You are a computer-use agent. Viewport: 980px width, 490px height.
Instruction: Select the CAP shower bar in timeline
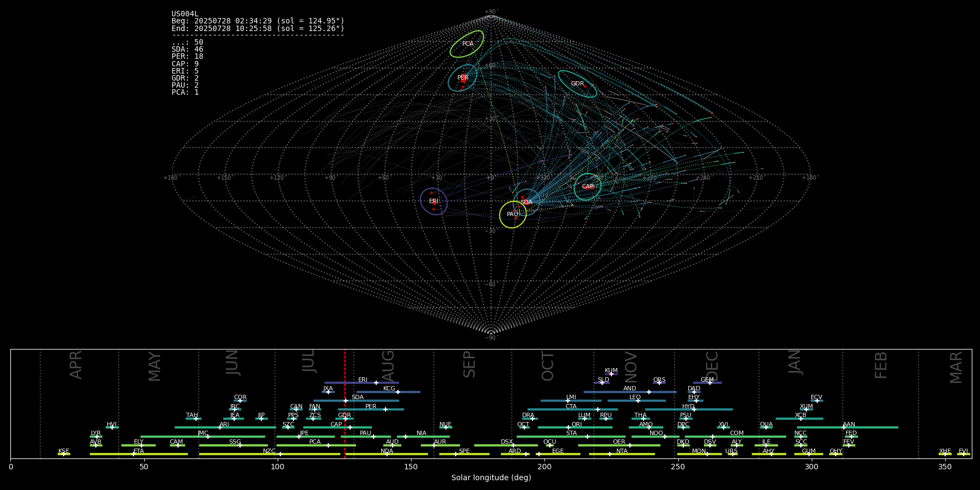tap(338, 427)
